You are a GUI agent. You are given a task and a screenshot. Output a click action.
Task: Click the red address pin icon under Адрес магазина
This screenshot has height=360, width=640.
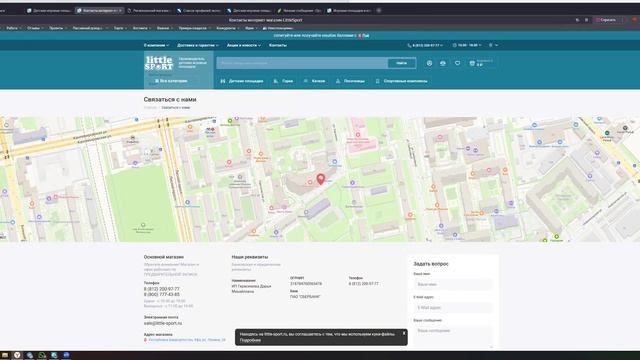click(145, 340)
